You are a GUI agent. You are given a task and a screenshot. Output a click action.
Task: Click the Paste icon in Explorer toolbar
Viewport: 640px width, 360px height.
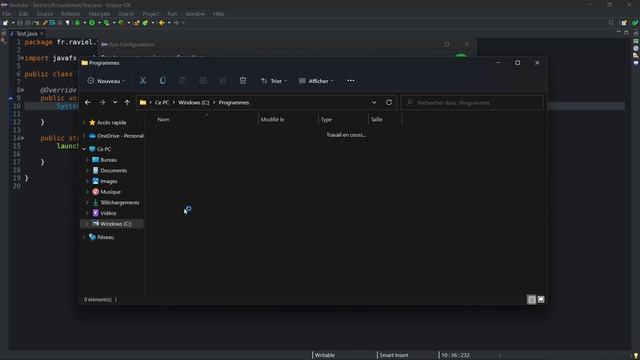point(183,81)
